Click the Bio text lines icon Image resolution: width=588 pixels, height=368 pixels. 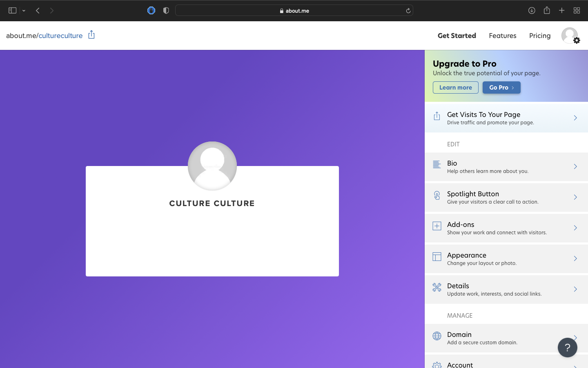coord(437,164)
